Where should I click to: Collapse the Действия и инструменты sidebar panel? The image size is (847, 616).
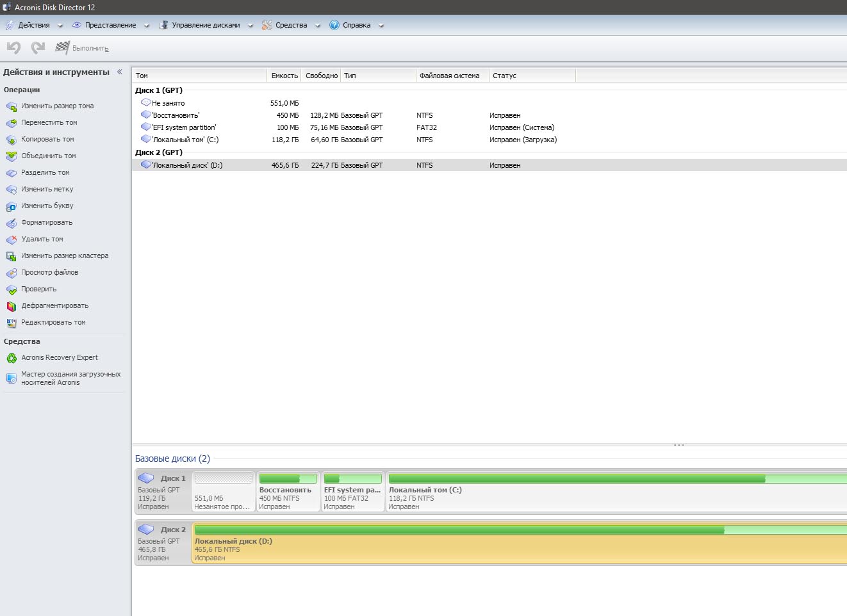[119, 72]
